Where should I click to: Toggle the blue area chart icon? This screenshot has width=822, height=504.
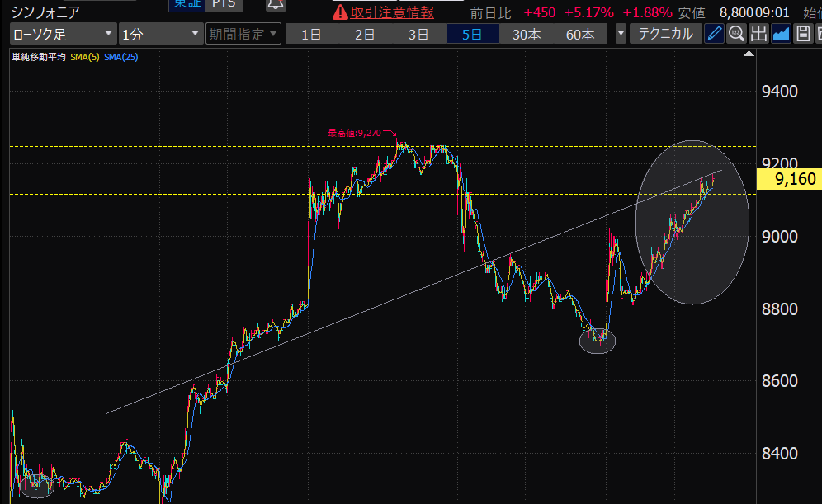click(x=781, y=34)
